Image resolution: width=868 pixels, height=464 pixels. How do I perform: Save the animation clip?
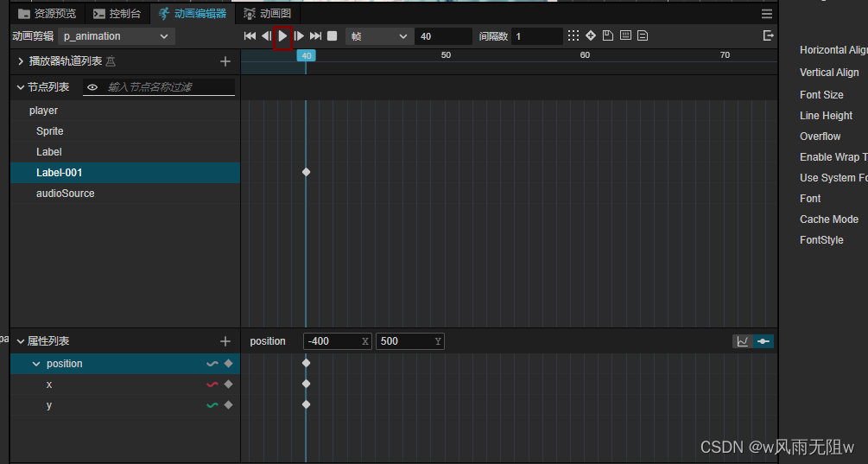click(x=608, y=36)
